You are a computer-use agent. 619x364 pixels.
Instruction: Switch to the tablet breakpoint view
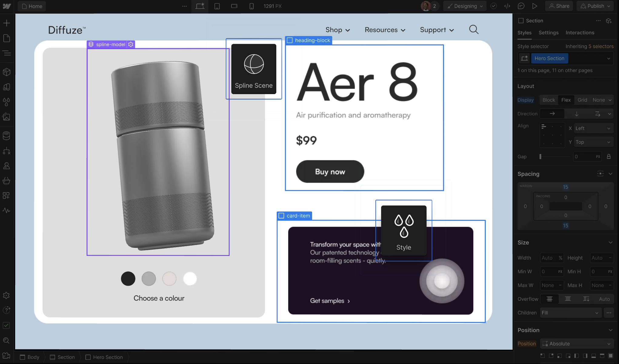click(217, 6)
